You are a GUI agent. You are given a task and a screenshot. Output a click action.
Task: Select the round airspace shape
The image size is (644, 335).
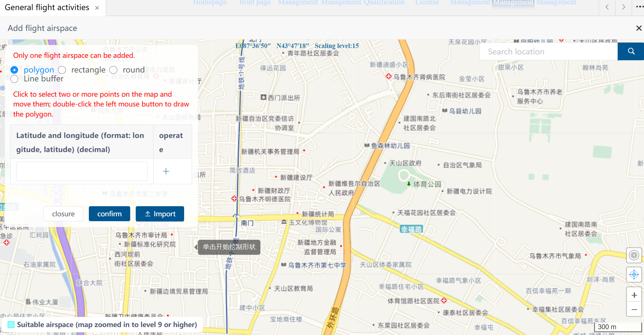click(114, 70)
